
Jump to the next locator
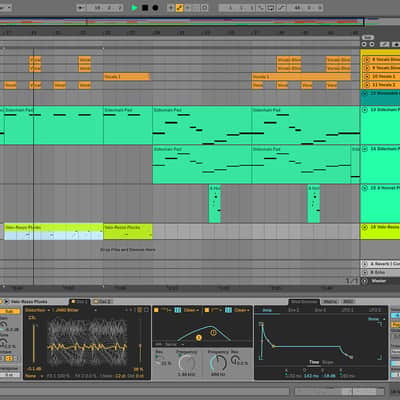pyautogui.click(x=372, y=44)
